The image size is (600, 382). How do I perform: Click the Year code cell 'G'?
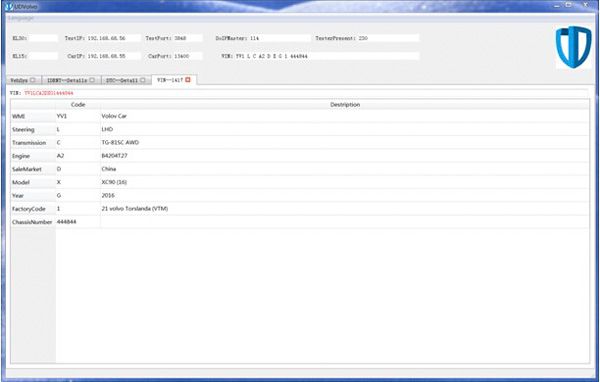tap(78, 195)
